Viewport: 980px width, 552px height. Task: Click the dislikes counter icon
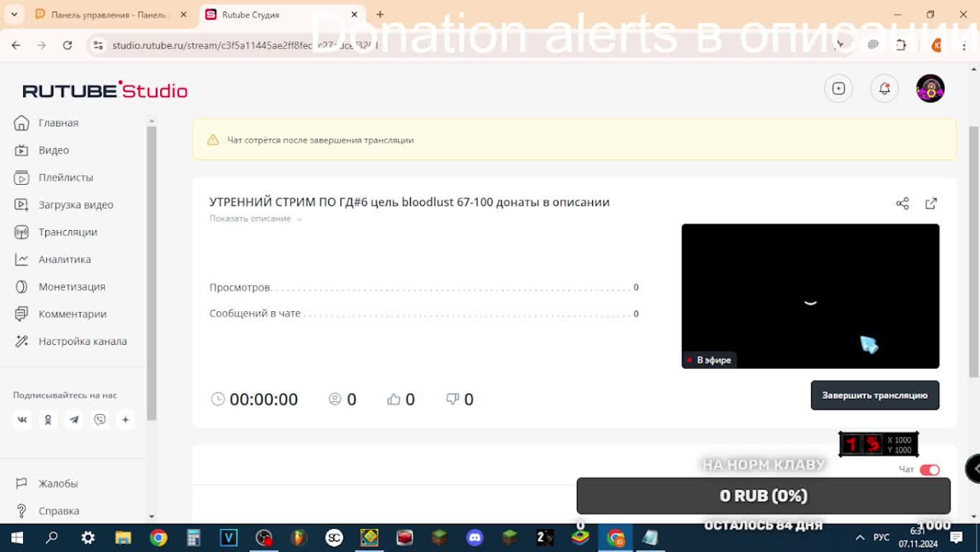pos(453,399)
